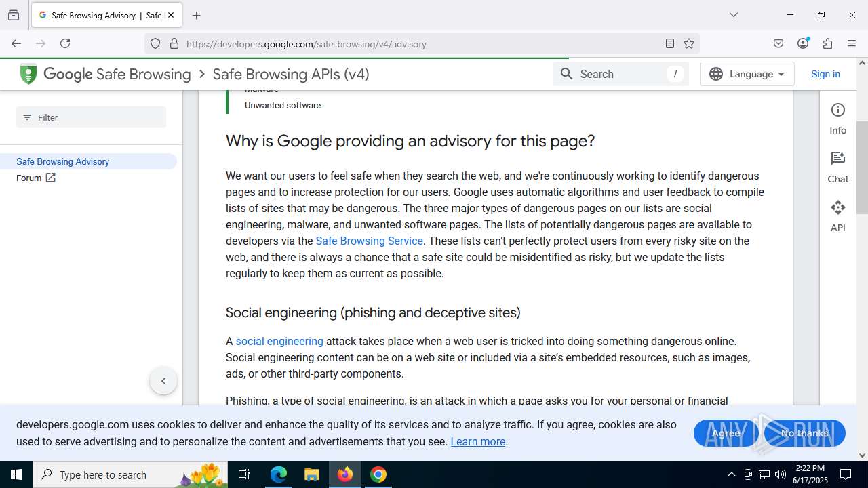The width and height of the screenshot is (868, 488).
Task: Click heading Why is Google providing an advisory
Action: pyautogui.click(x=410, y=141)
